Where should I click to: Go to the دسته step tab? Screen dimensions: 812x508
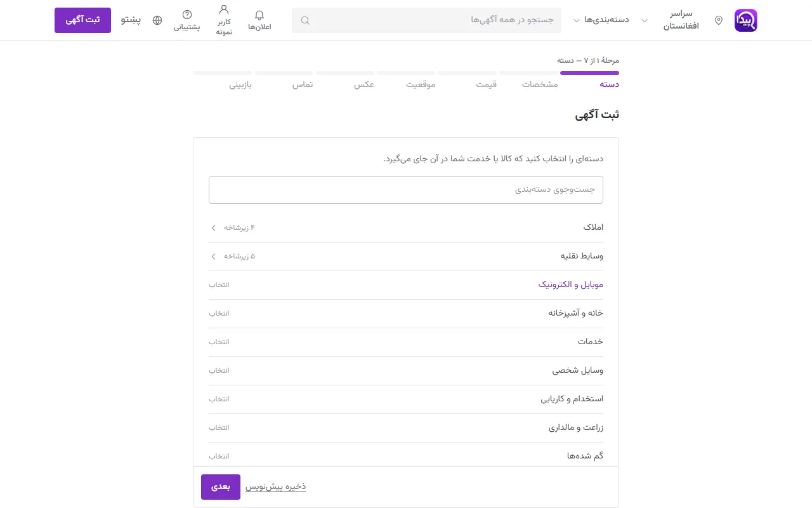click(590, 79)
